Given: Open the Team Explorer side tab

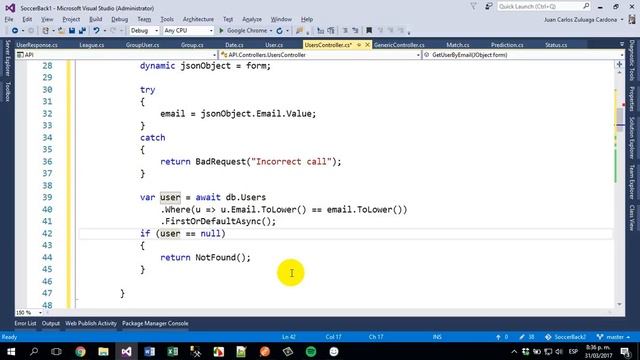Looking at the screenshot, I should point(632,182).
